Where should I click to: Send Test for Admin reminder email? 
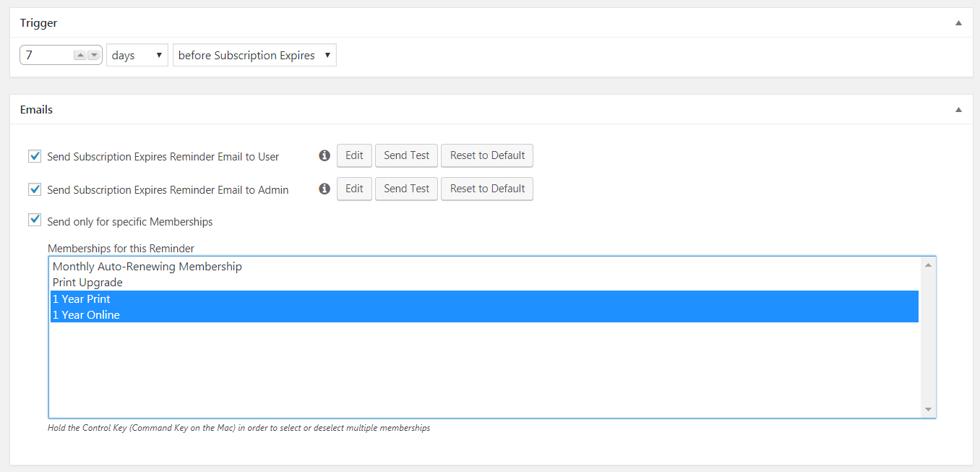coord(406,189)
